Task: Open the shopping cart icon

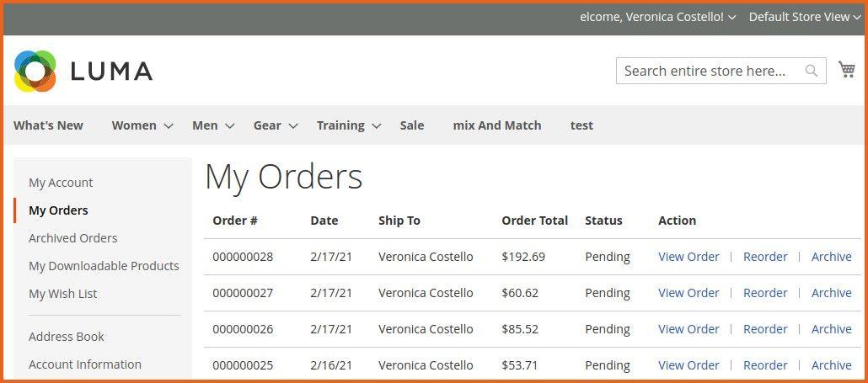Action: click(847, 70)
